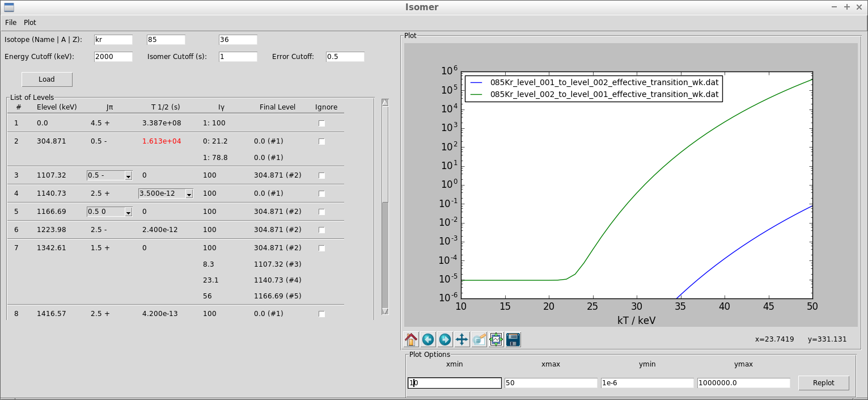Open the Configure subplots tool
Viewport: 868px width, 400px height.
point(496,339)
